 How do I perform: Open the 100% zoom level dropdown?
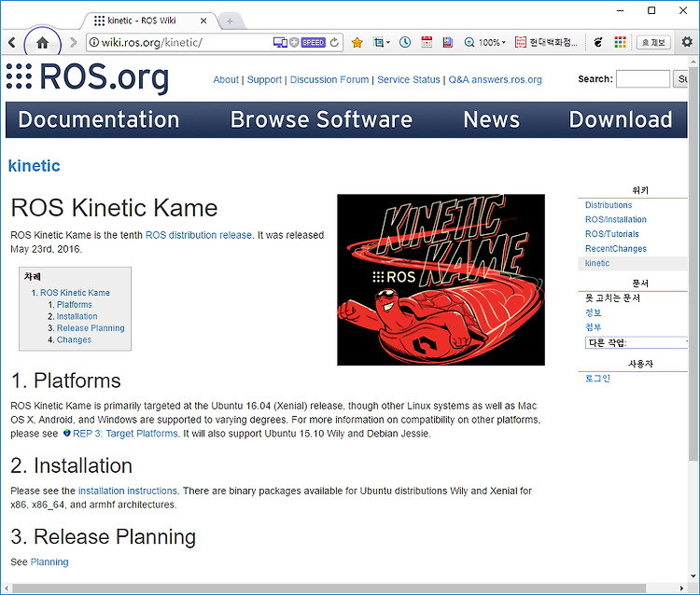(492, 42)
